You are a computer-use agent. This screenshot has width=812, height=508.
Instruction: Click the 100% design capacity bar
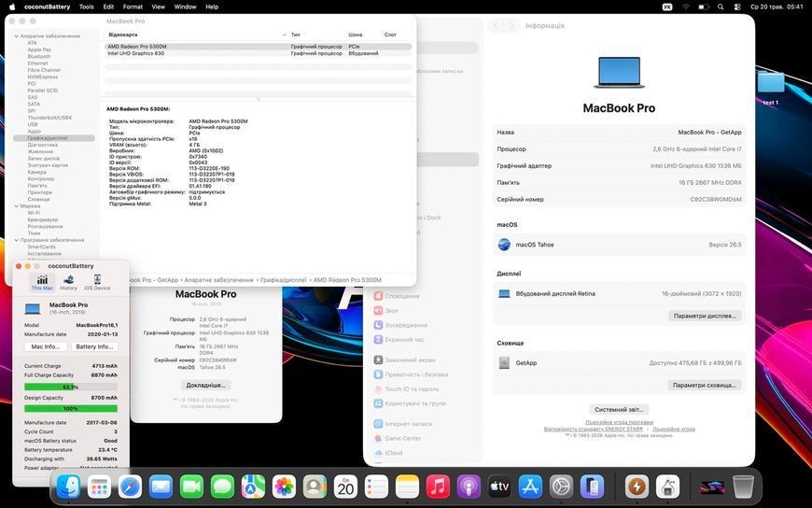[71, 408]
